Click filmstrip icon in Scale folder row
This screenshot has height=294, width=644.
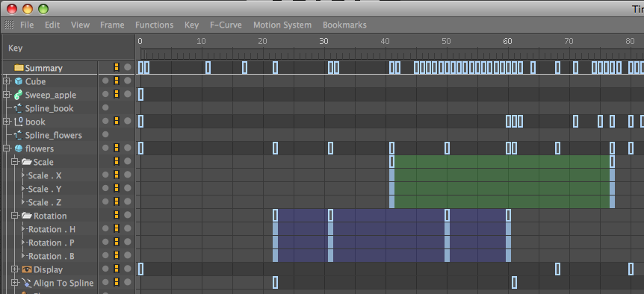(x=117, y=161)
